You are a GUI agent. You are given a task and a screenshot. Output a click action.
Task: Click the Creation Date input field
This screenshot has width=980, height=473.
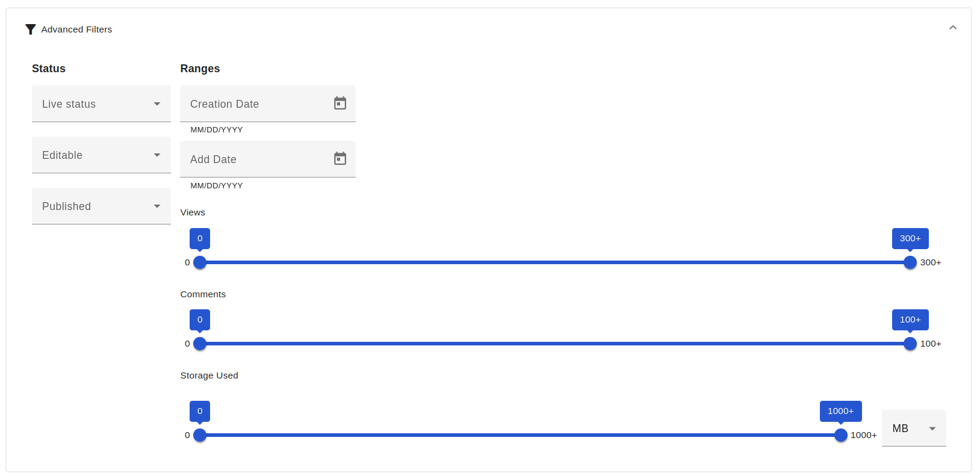(268, 104)
